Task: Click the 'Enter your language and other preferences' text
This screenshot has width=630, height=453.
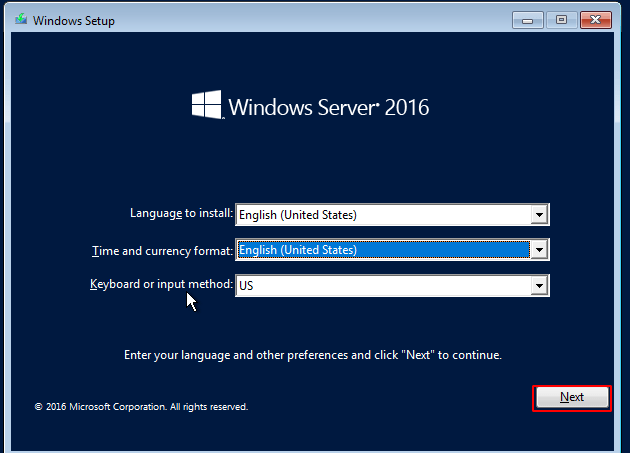Action: click(x=313, y=355)
